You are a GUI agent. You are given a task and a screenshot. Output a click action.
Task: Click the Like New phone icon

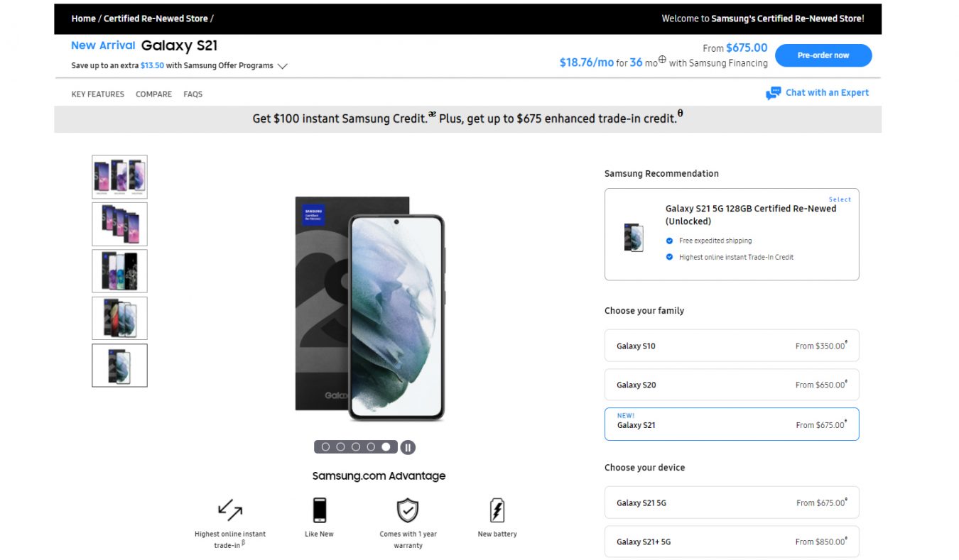coord(320,510)
